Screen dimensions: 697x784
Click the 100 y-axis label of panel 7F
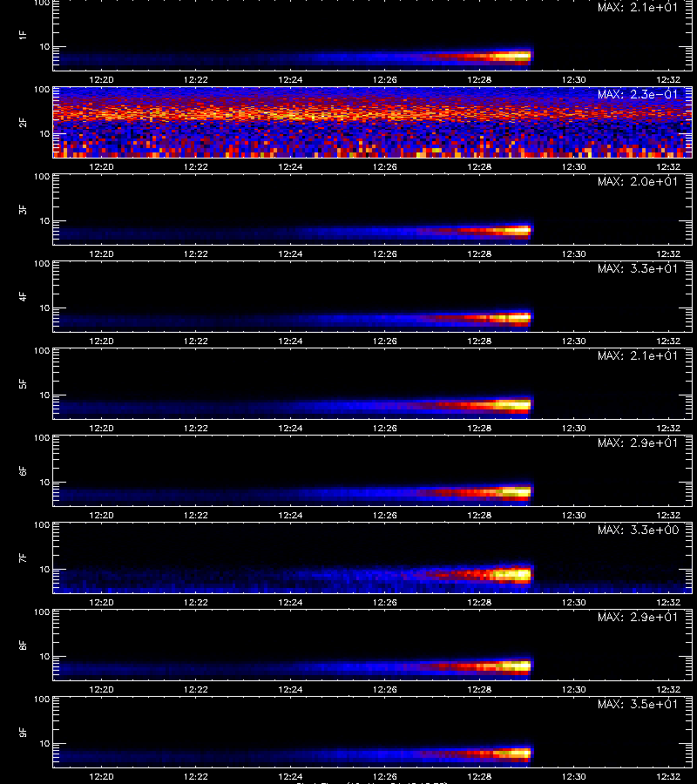pos(42,525)
